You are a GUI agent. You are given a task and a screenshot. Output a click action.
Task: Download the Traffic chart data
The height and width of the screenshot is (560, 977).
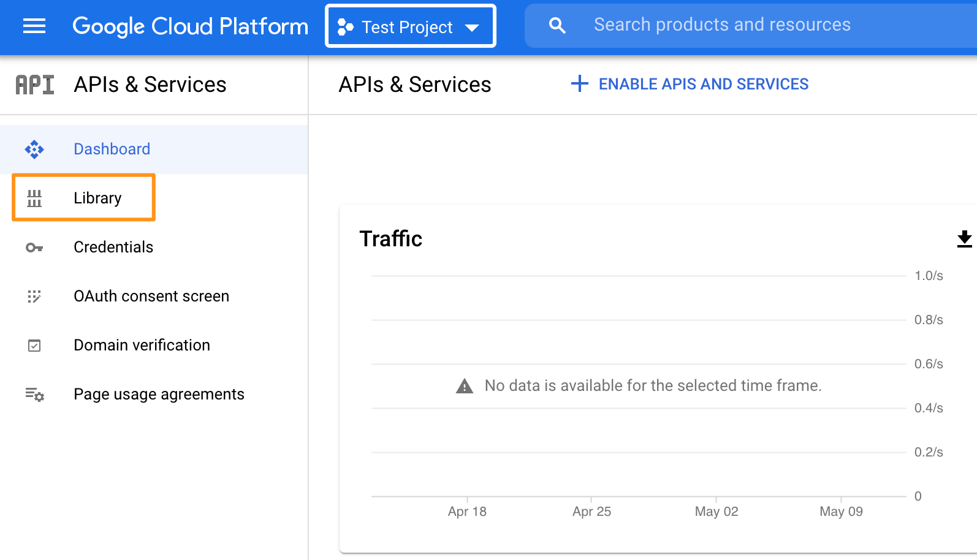(x=965, y=239)
